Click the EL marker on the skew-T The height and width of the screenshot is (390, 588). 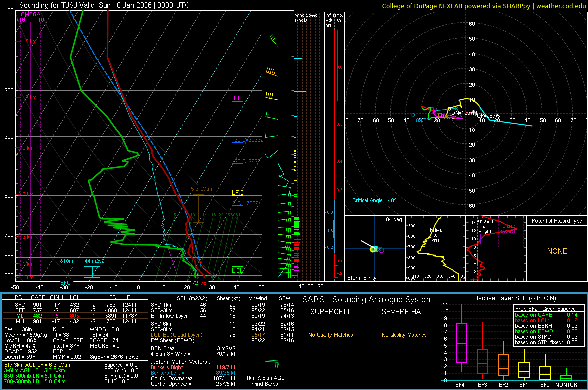237,98
